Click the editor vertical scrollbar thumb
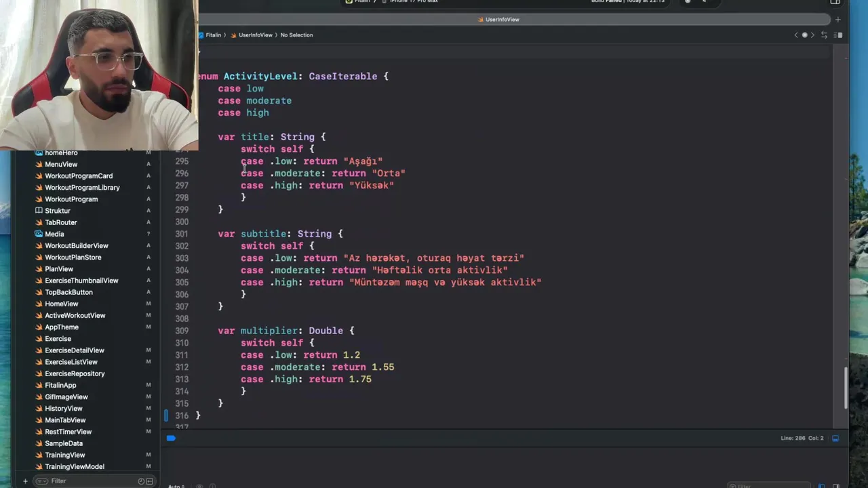The height and width of the screenshot is (488, 868). 846,388
